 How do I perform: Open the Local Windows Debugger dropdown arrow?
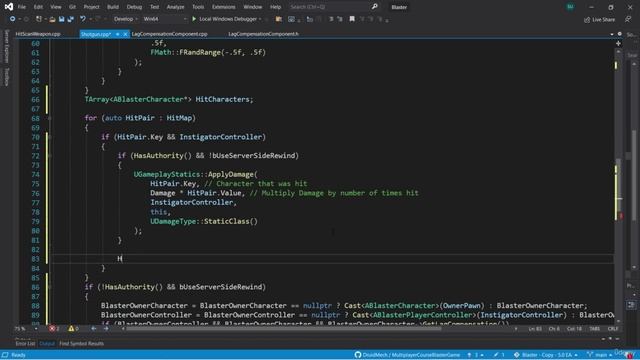260,19
